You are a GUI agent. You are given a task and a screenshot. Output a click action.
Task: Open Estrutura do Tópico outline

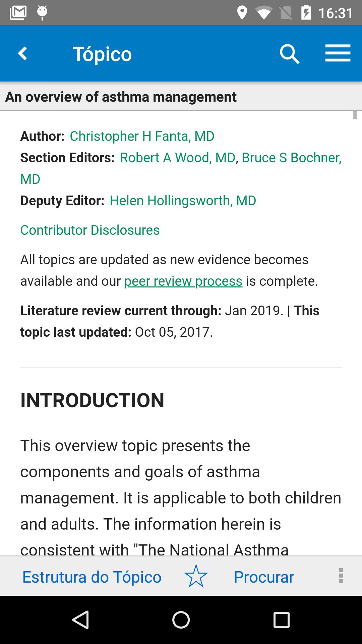92,577
